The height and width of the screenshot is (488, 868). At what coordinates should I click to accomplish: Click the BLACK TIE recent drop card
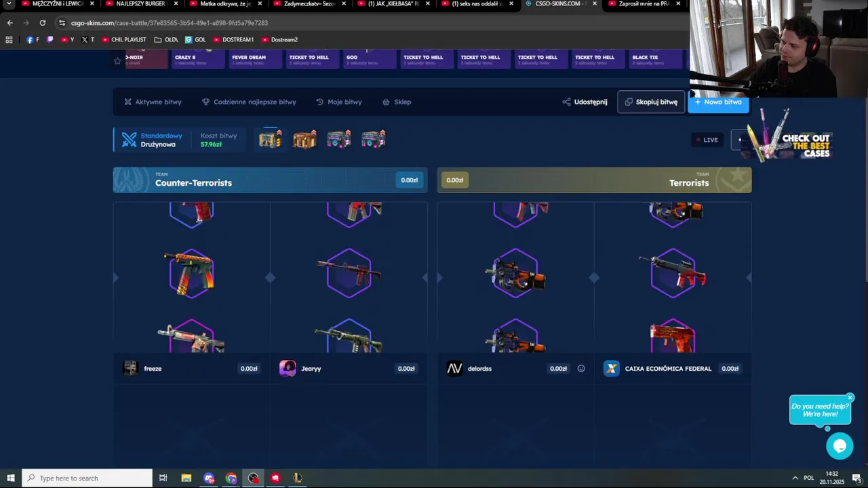[655, 60]
